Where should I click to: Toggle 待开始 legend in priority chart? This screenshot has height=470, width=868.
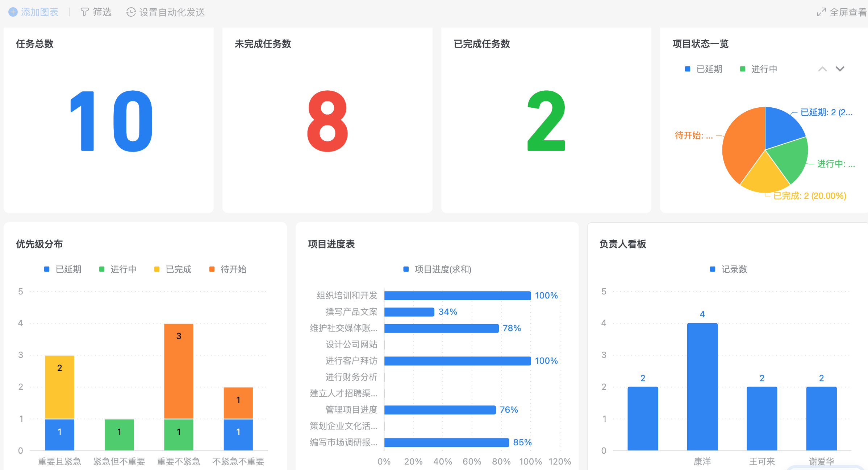(233, 269)
